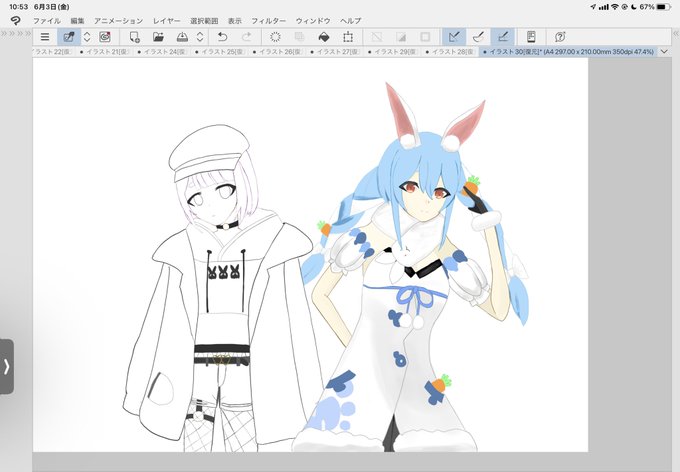Expand the right palette dock arrows
This screenshot has width=680, height=472.
point(676,33)
